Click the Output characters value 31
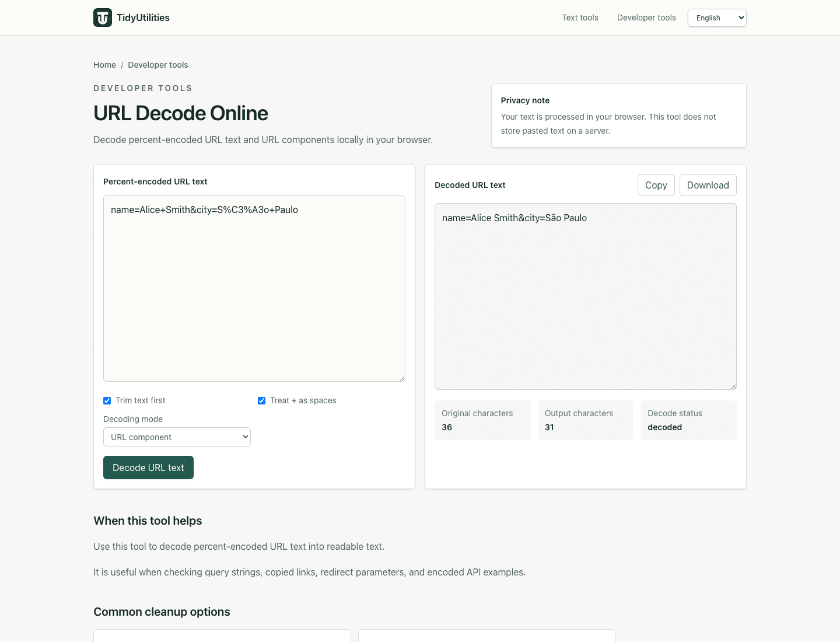This screenshot has width=840, height=642. point(549,427)
